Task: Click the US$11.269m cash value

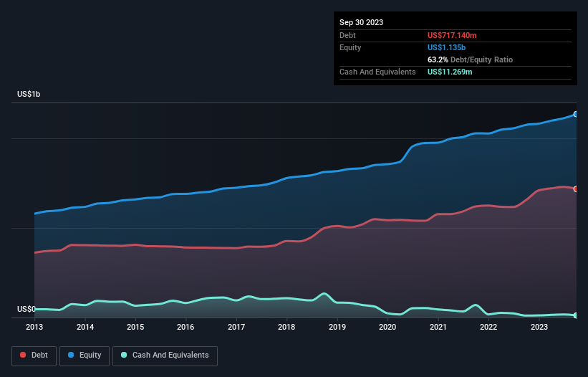Action: [450, 72]
